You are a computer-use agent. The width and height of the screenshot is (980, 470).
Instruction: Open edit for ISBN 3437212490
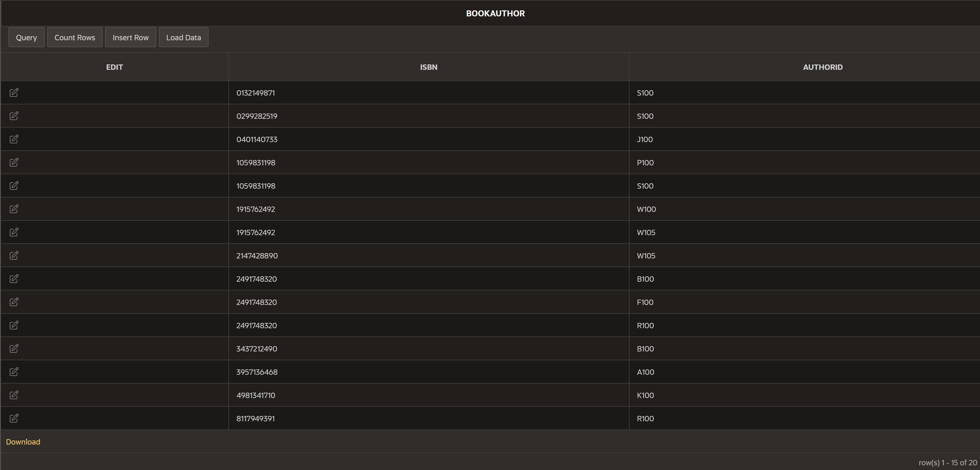pos(14,348)
